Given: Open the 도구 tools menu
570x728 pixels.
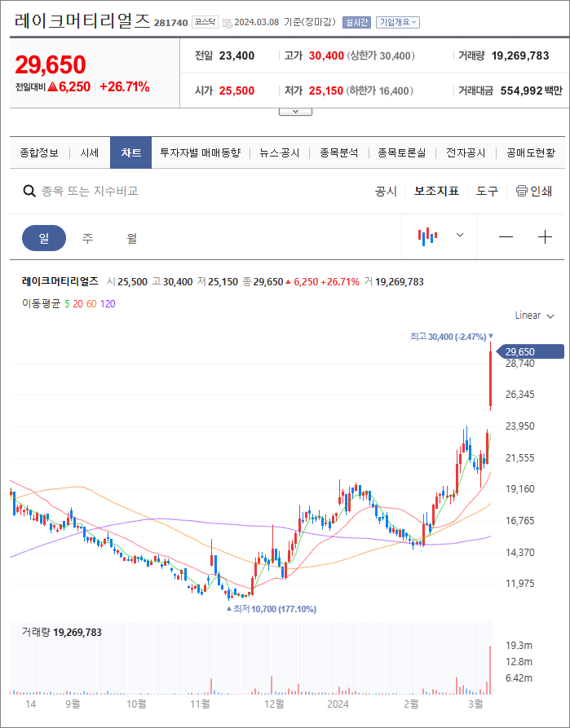Looking at the screenshot, I should (x=487, y=191).
